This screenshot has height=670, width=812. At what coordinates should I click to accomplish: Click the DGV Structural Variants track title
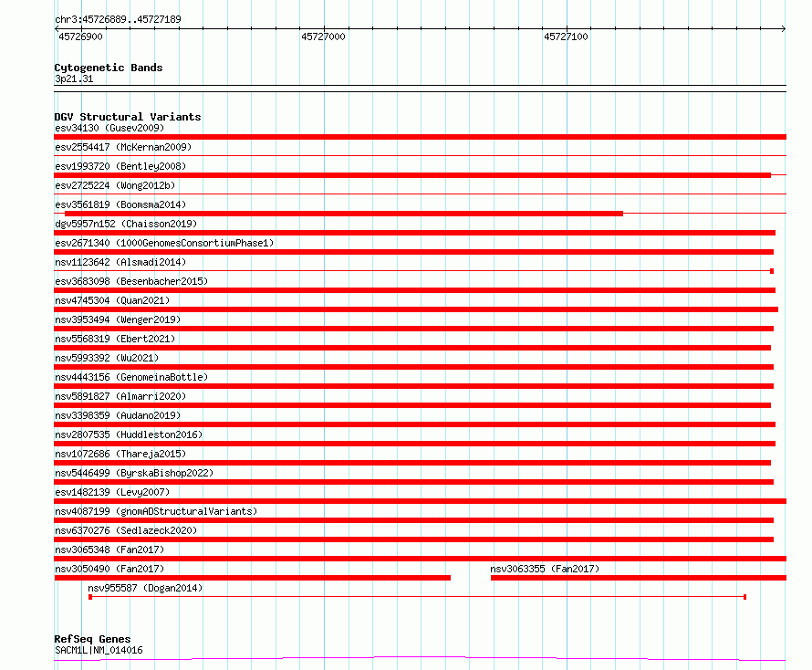128,117
